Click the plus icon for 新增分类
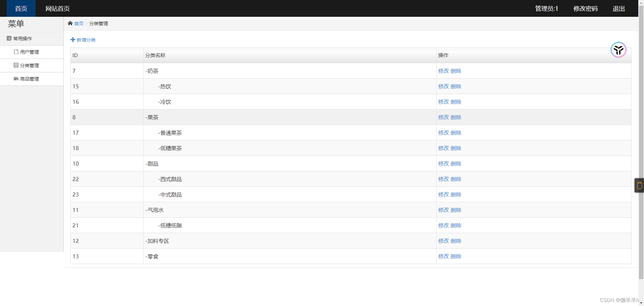This screenshot has width=644, height=306. coord(73,40)
